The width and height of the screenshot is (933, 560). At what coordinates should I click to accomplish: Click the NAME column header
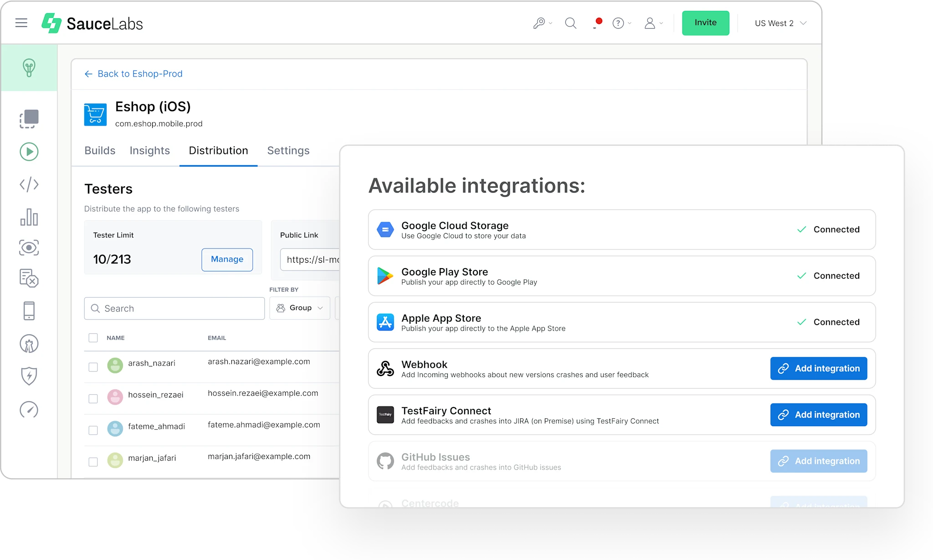[116, 338]
